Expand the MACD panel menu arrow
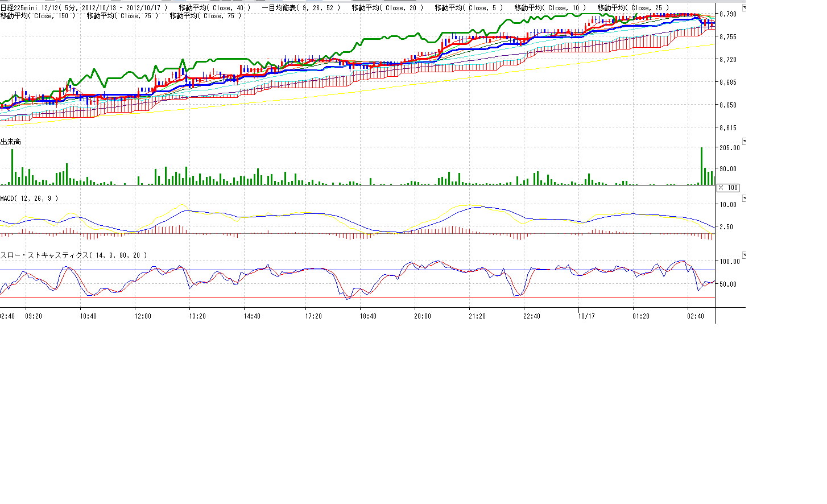827x504 pixels. tap(744, 199)
